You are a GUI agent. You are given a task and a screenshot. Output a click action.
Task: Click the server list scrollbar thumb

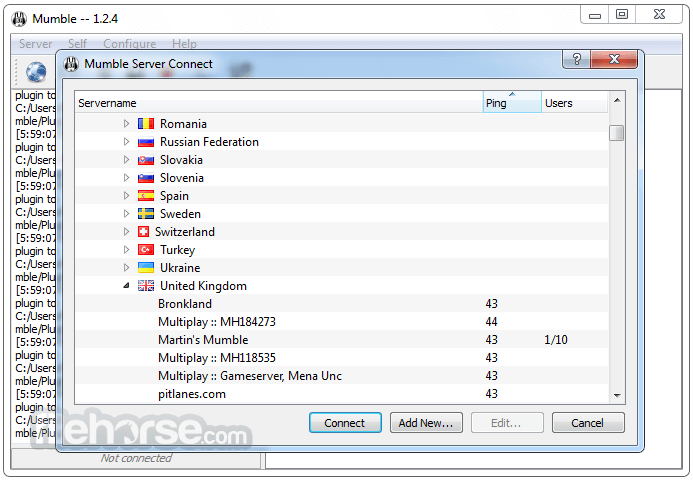click(617, 133)
